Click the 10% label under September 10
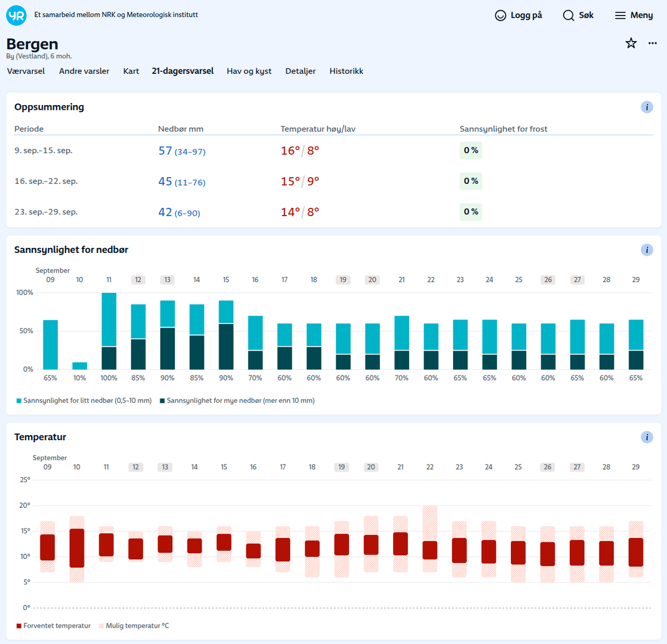 pos(79,378)
